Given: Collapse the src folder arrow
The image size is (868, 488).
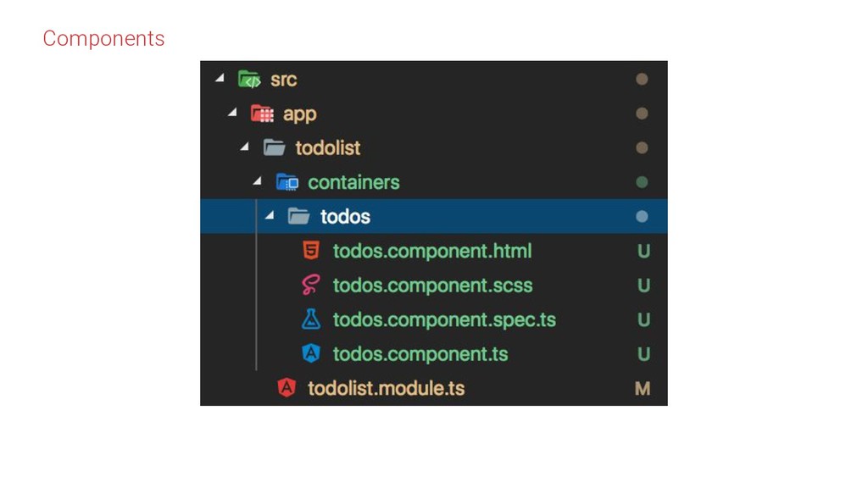Looking at the screenshot, I should coord(220,79).
